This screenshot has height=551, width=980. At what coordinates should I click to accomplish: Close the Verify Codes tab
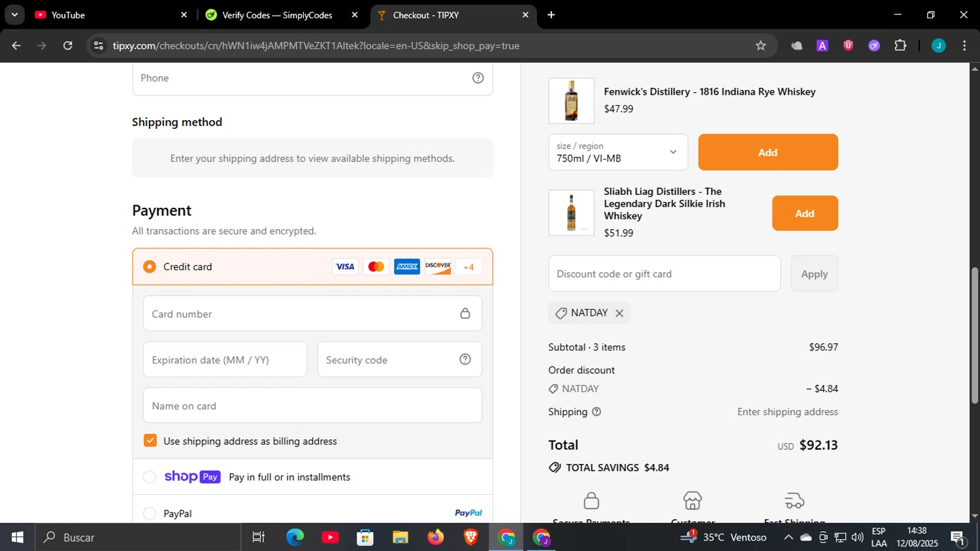click(x=355, y=15)
